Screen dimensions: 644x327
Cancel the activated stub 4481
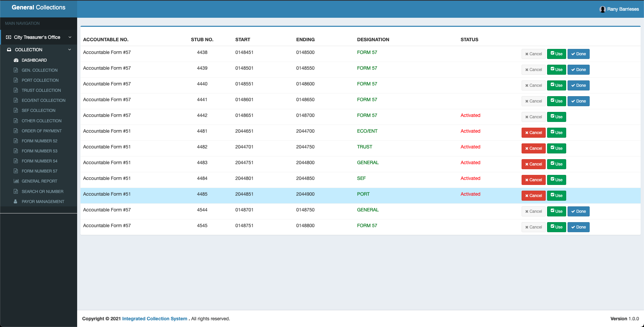click(x=533, y=133)
